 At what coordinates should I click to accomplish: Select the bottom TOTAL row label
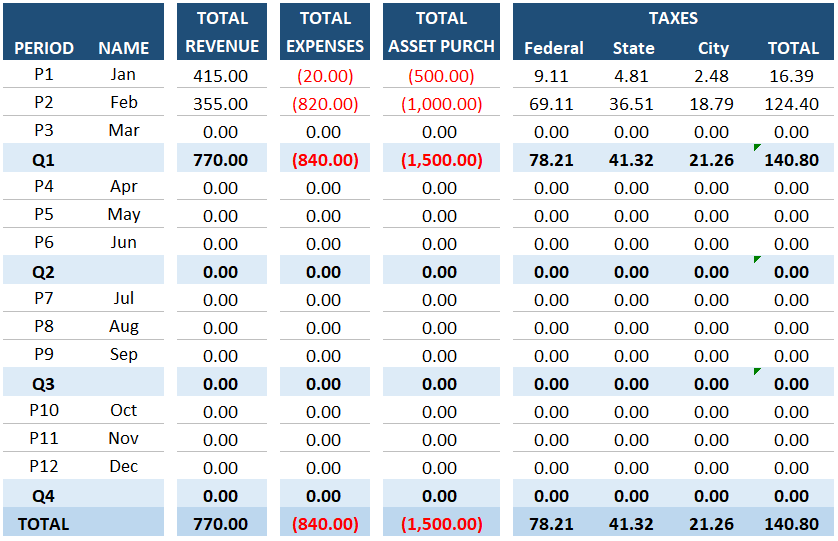coord(42,523)
